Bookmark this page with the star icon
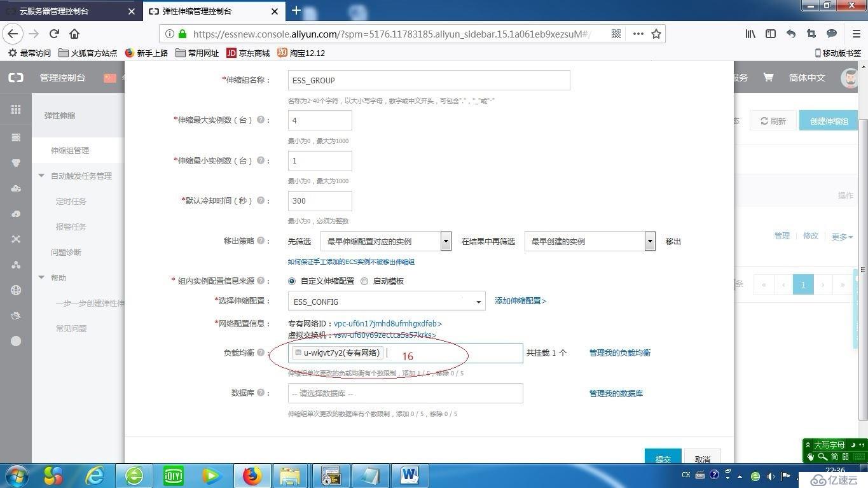 tap(656, 34)
